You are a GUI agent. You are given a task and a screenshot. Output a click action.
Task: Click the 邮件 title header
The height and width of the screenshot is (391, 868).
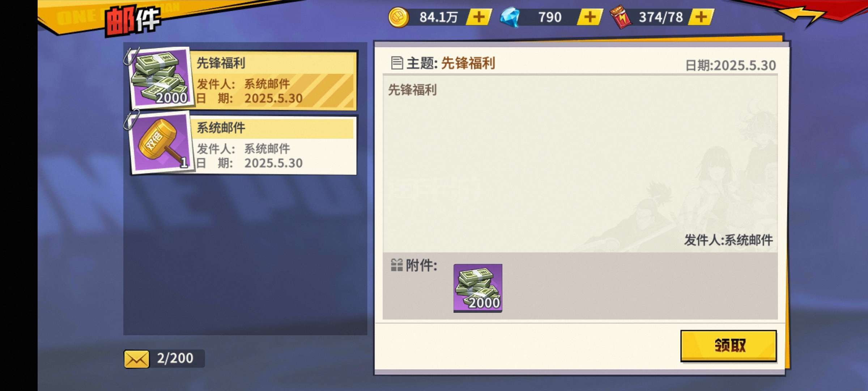click(x=132, y=21)
